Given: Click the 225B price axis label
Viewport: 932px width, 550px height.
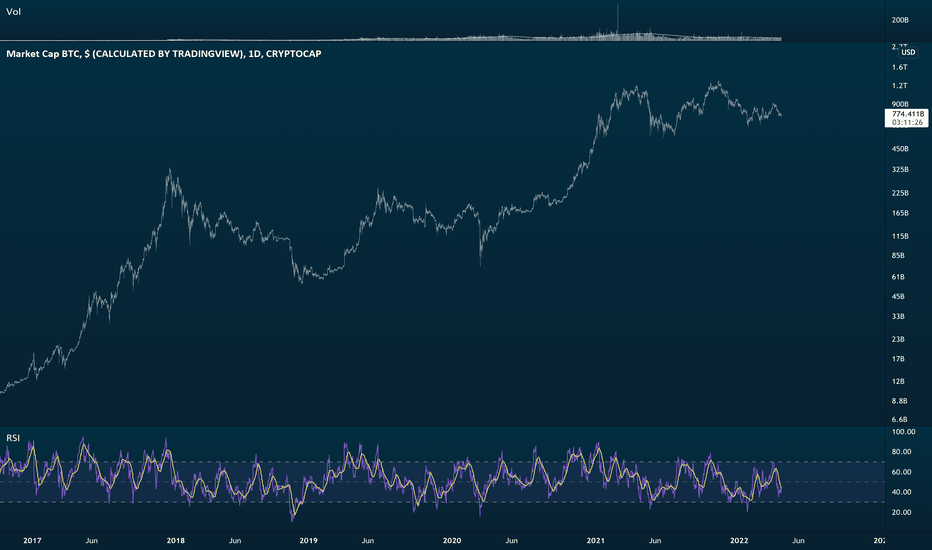Looking at the screenshot, I should (900, 193).
